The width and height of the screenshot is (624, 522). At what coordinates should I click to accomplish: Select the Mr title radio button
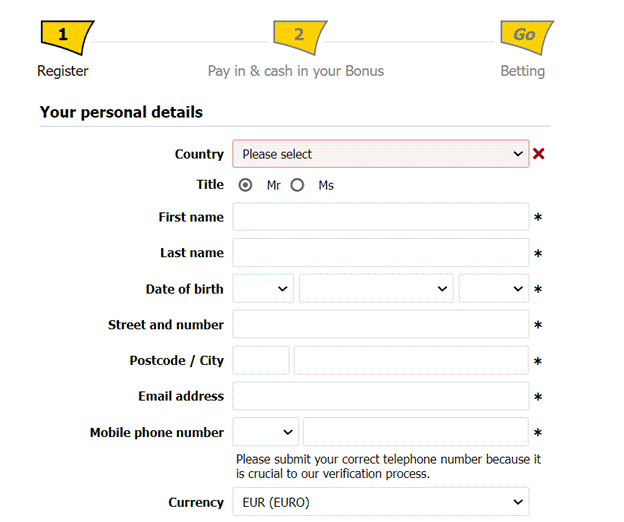(x=246, y=185)
